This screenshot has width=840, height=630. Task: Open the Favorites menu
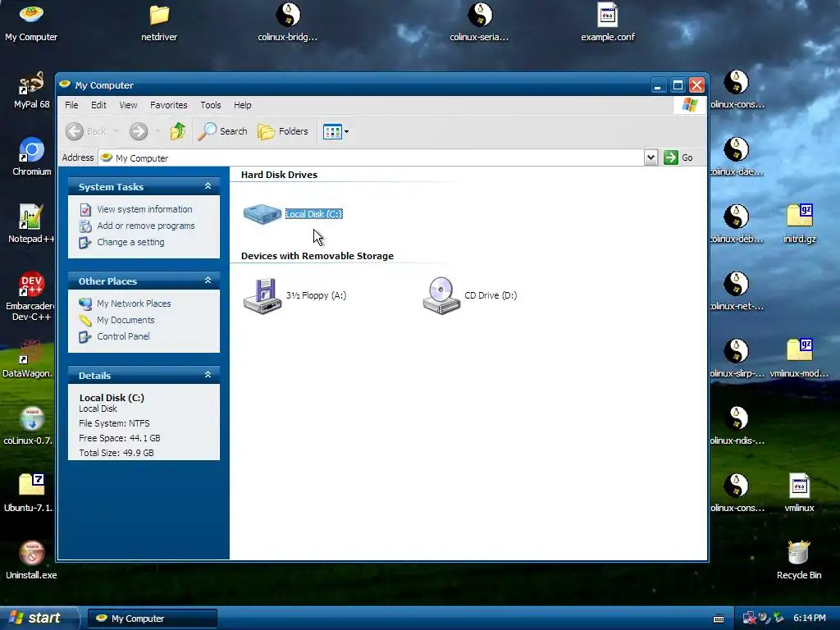coord(169,105)
